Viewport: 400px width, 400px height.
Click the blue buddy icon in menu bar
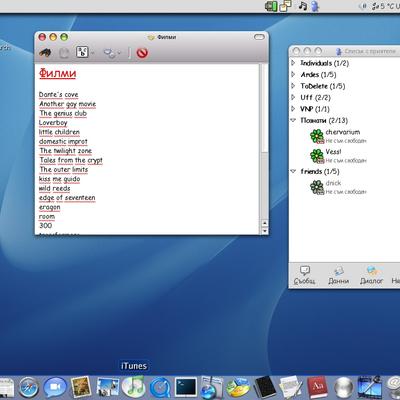point(315,6)
